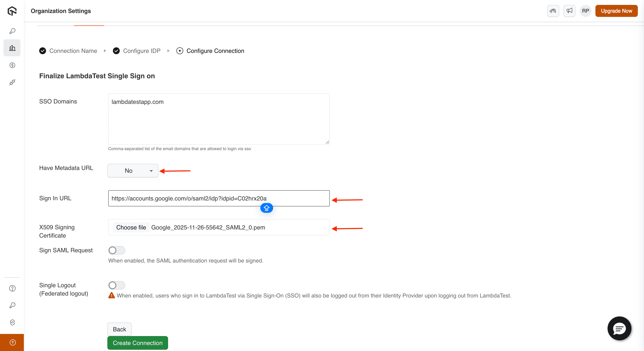Open the Organization icon in the sidebar
Viewport: 644px width, 351px height.
[x=12, y=48]
